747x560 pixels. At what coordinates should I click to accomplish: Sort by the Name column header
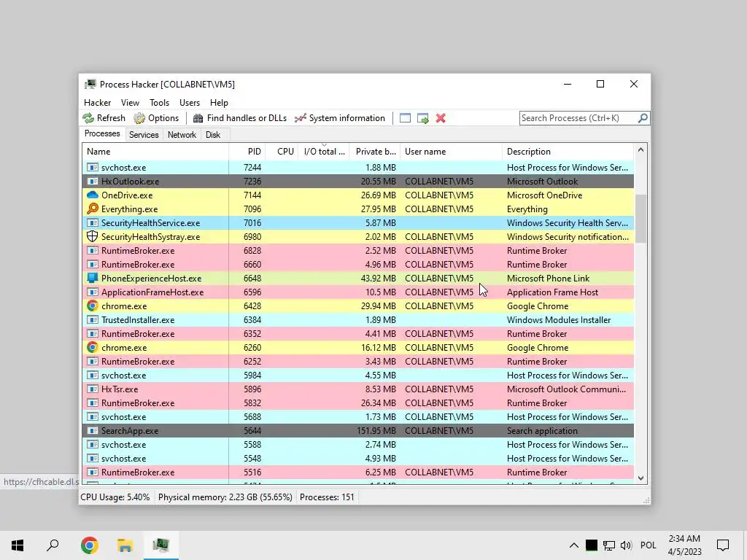click(155, 152)
